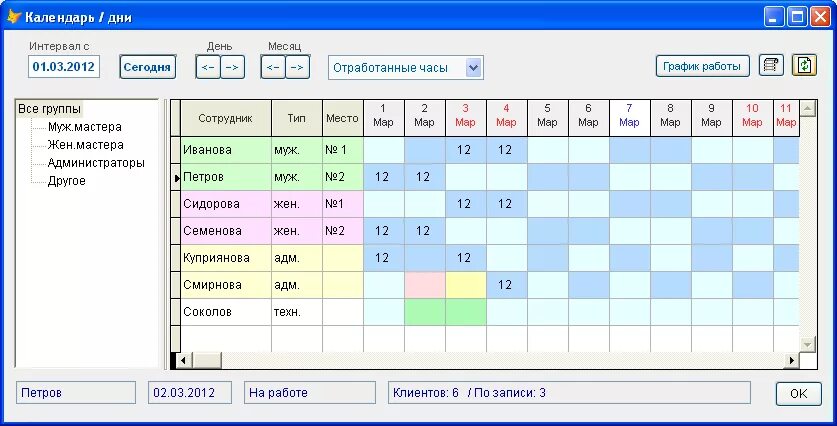Click Смирнова's 12 hours on 4 Мар
The image size is (837, 426).
click(506, 285)
